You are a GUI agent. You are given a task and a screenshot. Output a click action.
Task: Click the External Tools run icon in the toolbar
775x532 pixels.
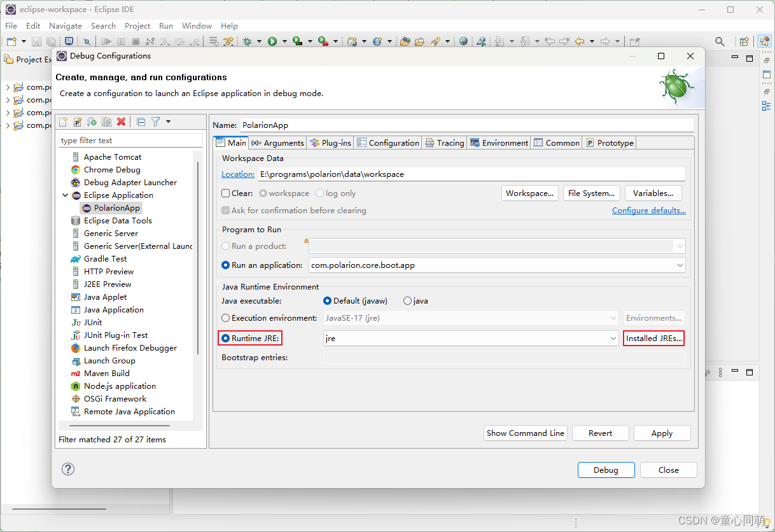pyautogui.click(x=323, y=41)
